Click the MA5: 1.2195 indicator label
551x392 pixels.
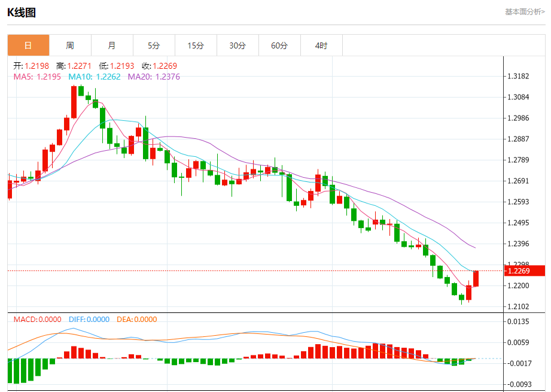tap(37, 77)
